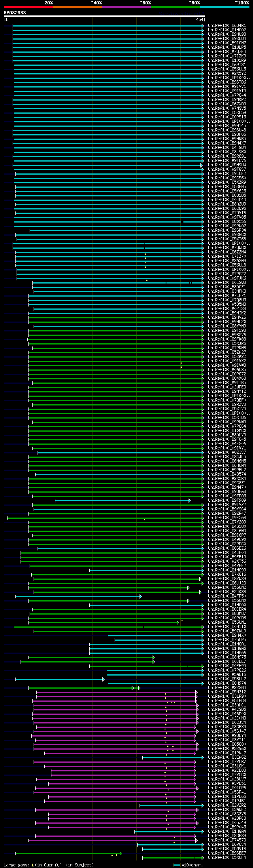253x868 pixels.
Task: Open hit UniRef100_Q1HGA2
Action: (227, 30)
